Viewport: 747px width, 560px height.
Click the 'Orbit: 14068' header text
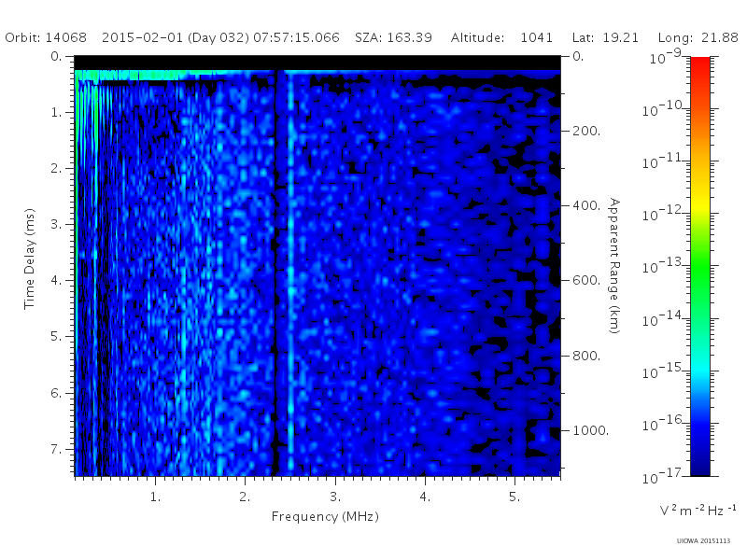(x=46, y=37)
